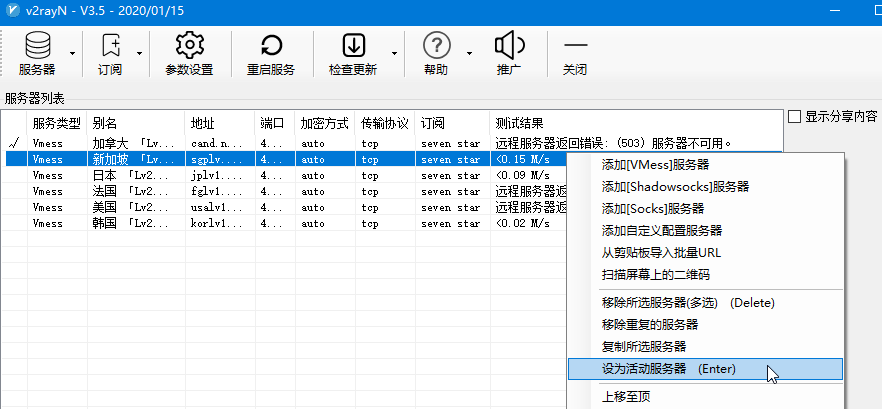
Task: Click the 503 error result text
Action: pos(614,143)
